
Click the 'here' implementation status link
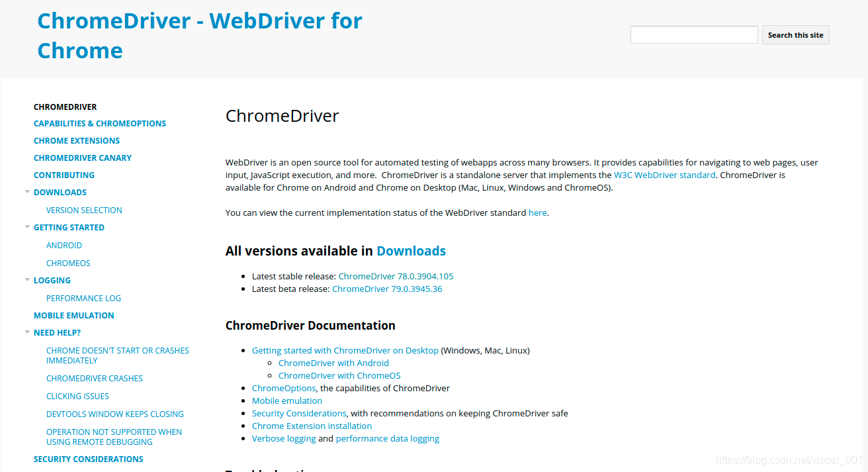pyautogui.click(x=537, y=213)
